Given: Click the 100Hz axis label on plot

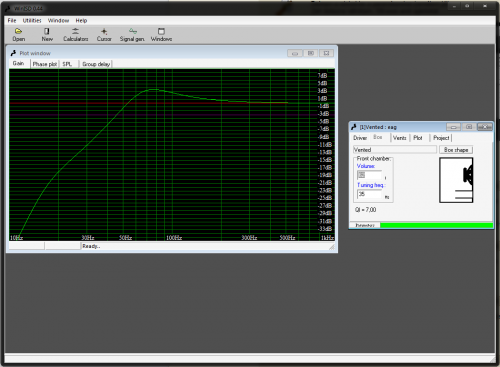Looking at the screenshot, I should [x=174, y=238].
